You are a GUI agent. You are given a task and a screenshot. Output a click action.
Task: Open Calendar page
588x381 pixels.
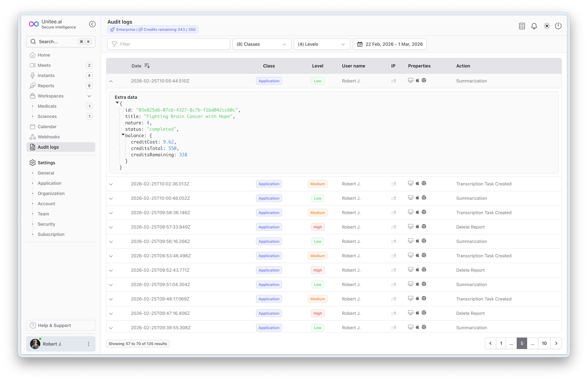tap(61, 127)
